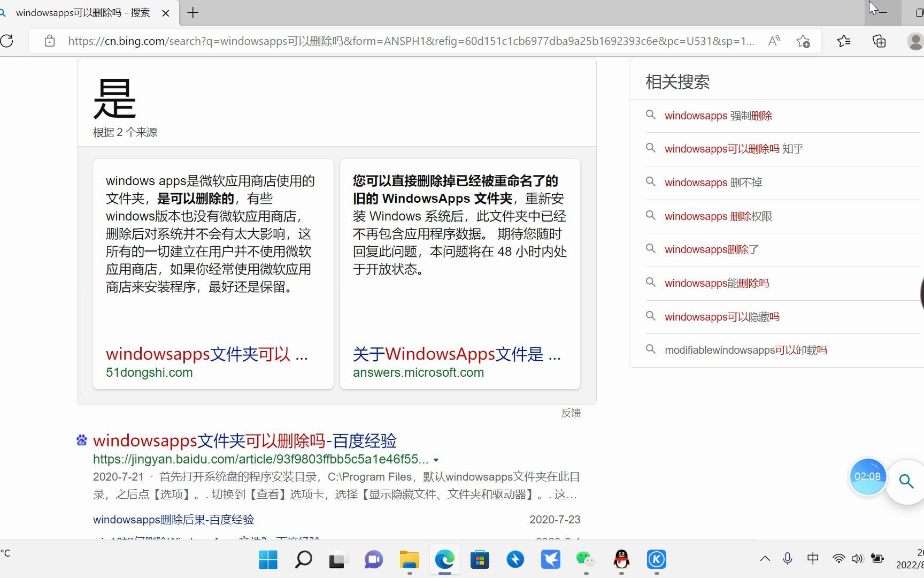Open the blue square bird app on the taskbar

click(550, 560)
